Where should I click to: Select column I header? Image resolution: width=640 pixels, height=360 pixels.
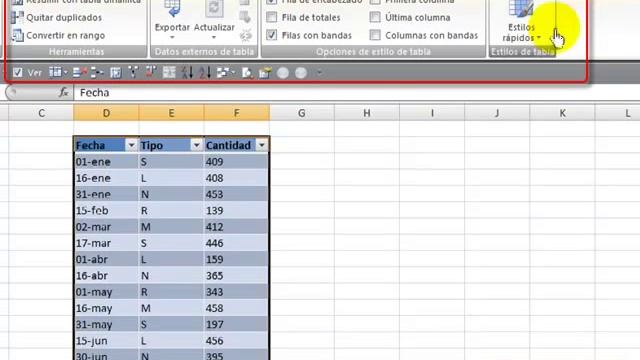432,113
